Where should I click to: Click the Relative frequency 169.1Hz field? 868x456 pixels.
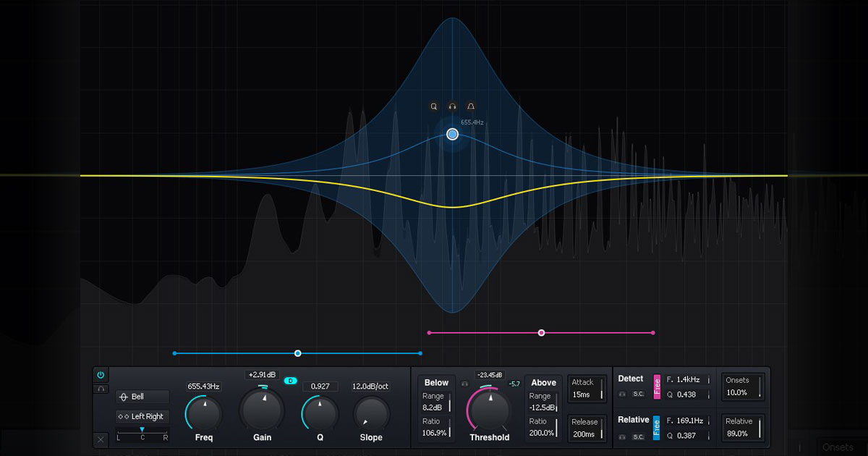point(688,421)
